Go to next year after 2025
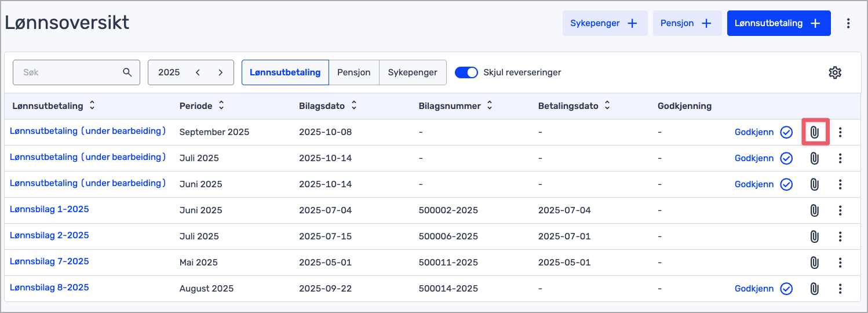 pyautogui.click(x=220, y=72)
